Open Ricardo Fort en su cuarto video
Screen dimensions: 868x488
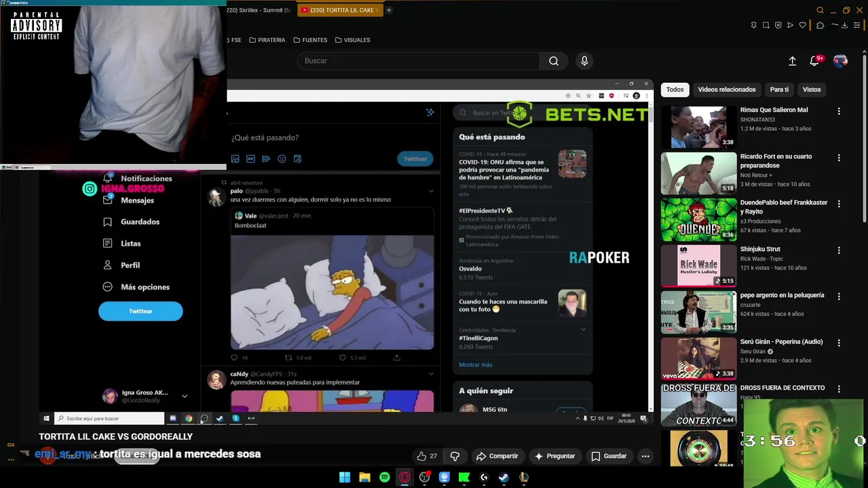click(776, 161)
